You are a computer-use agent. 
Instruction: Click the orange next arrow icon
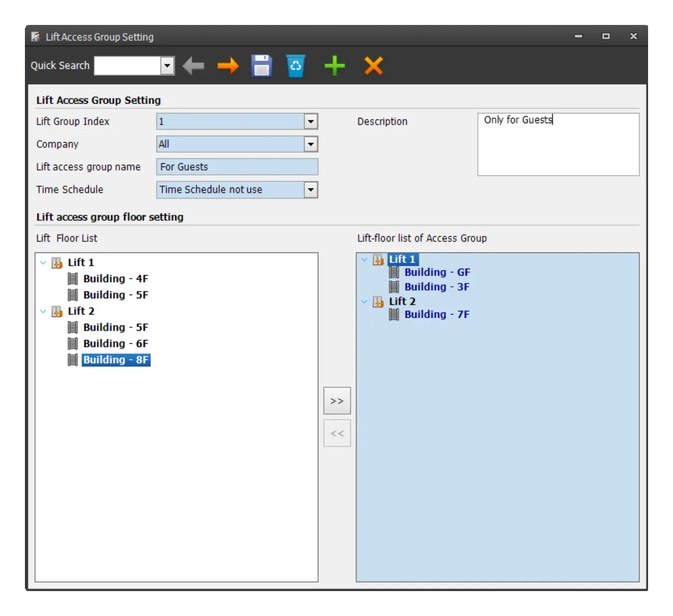click(228, 66)
